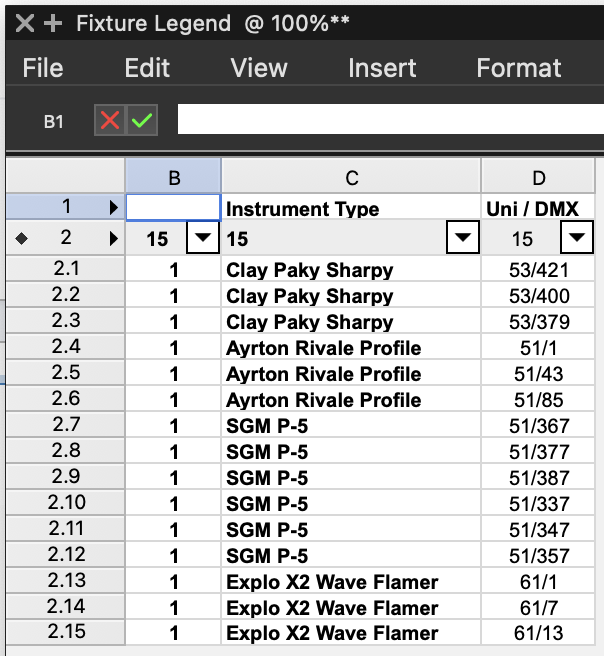The width and height of the screenshot is (604, 656).
Task: Click the green checkmark accept entry icon
Action: pyautogui.click(x=142, y=121)
